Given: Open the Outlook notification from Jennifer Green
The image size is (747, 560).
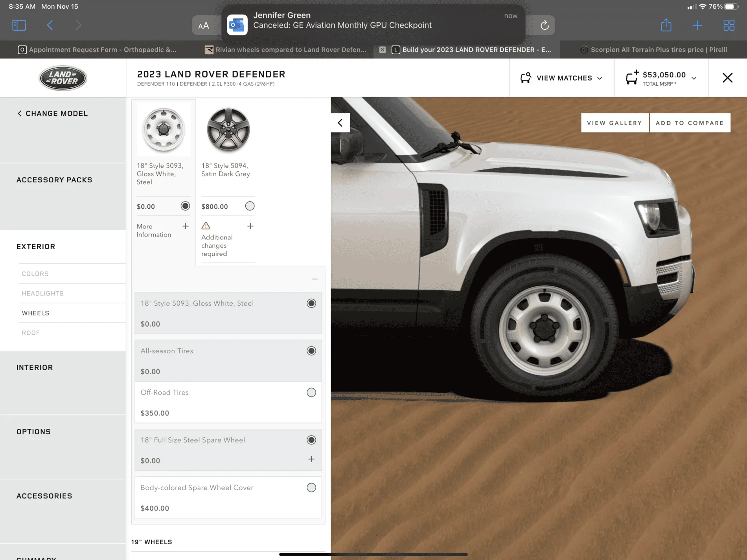Looking at the screenshot, I should (x=373, y=25).
